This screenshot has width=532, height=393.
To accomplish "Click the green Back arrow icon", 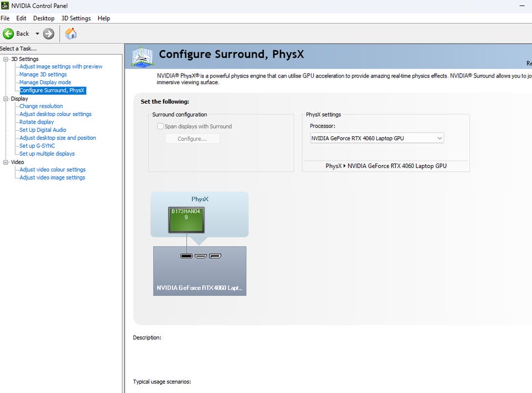I will click(x=8, y=34).
